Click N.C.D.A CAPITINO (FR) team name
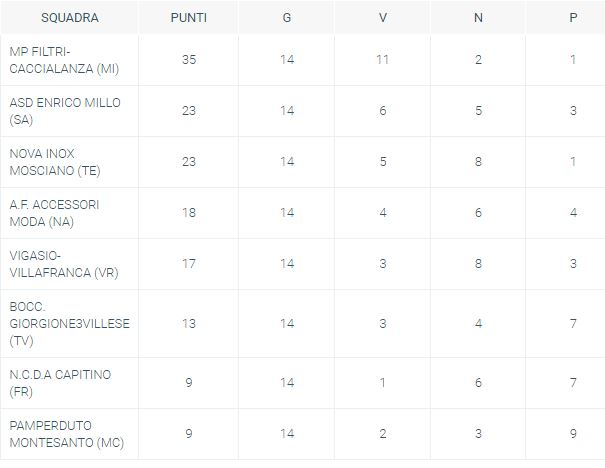This screenshot has width=605, height=468. (x=60, y=383)
